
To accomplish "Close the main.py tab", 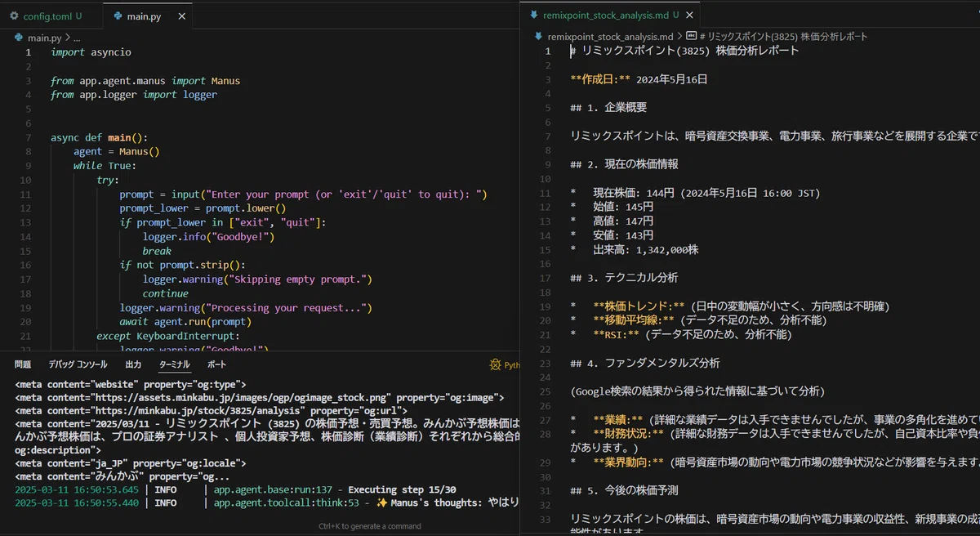I will (181, 16).
